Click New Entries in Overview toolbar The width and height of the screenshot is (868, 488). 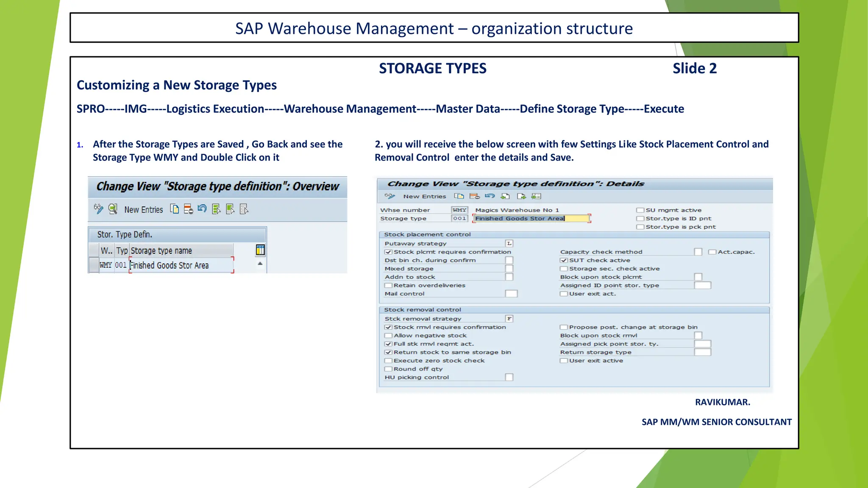[144, 210]
